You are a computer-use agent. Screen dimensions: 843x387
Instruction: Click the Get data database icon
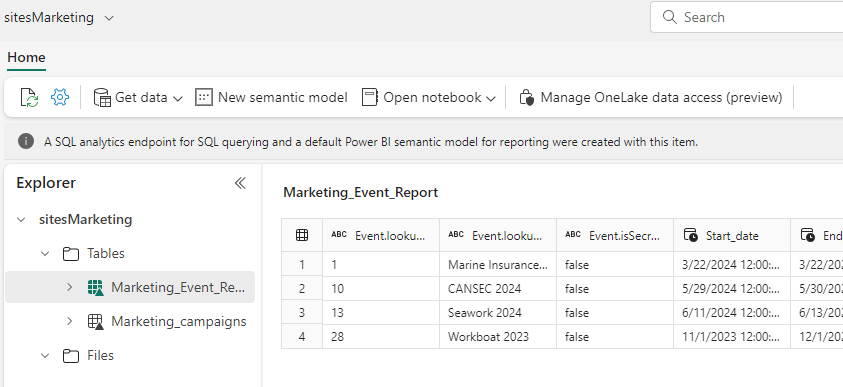(x=102, y=98)
